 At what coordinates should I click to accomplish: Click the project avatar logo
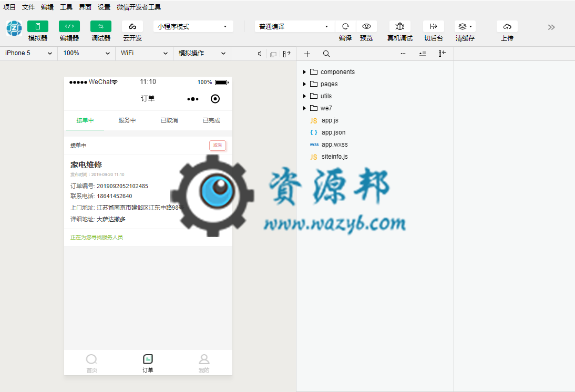click(14, 28)
